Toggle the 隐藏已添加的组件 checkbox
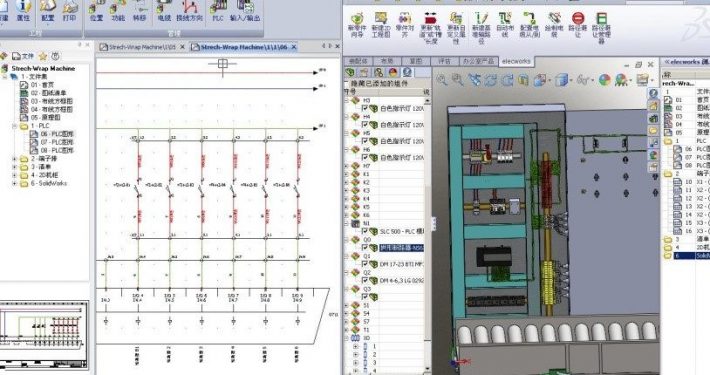Image resolution: width=710 pixels, height=375 pixels. (x=347, y=83)
